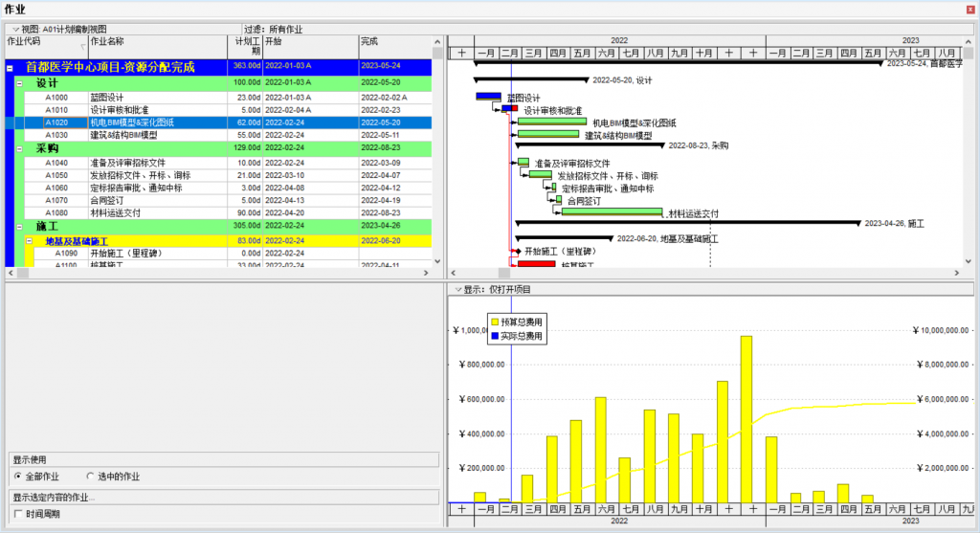Click the 2023 year header in Gantt timescale

(911, 40)
